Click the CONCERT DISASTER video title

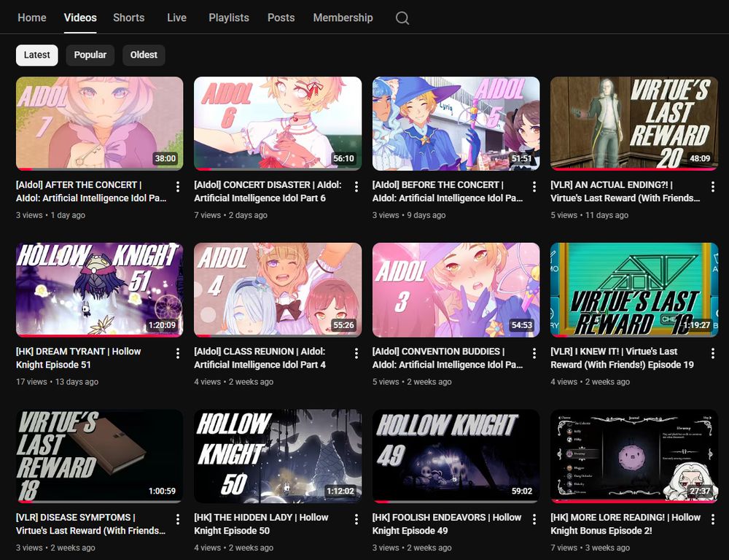(268, 191)
